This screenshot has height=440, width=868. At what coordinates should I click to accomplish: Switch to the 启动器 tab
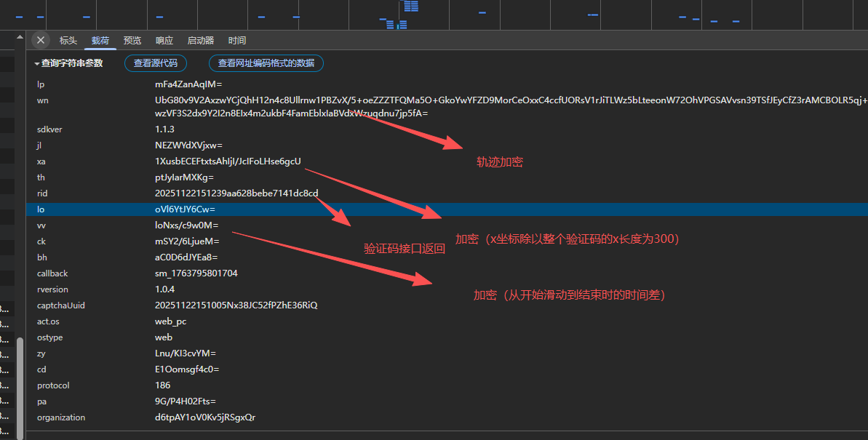pyautogui.click(x=200, y=41)
